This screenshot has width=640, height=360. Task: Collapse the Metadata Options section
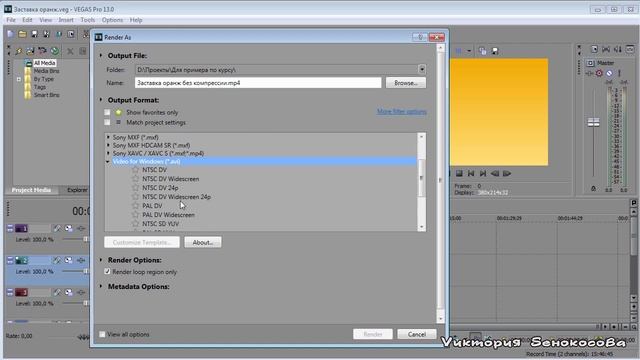[x=101, y=286]
